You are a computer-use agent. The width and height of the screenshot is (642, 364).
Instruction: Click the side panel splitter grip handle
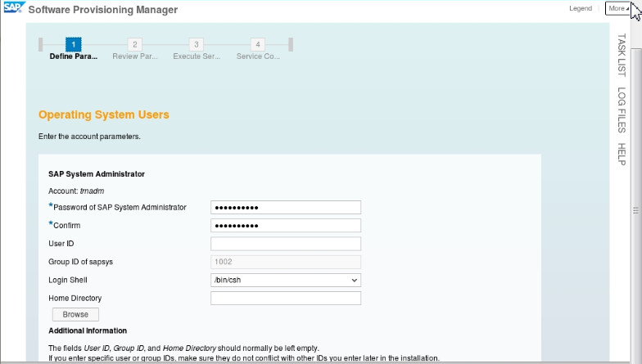(x=635, y=211)
